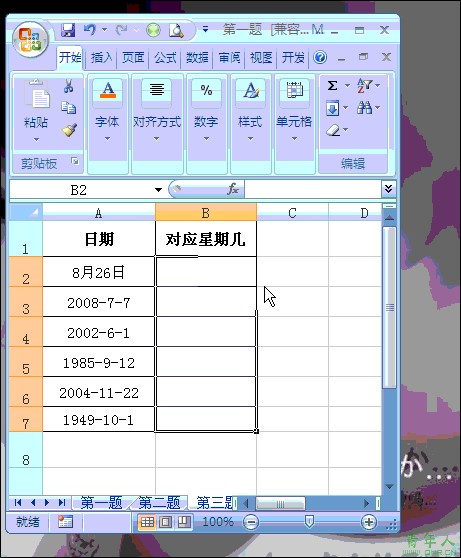Image resolution: width=461 pixels, height=558 pixels.
Task: Save the workbook with the floppy disk icon
Action: click(68, 30)
